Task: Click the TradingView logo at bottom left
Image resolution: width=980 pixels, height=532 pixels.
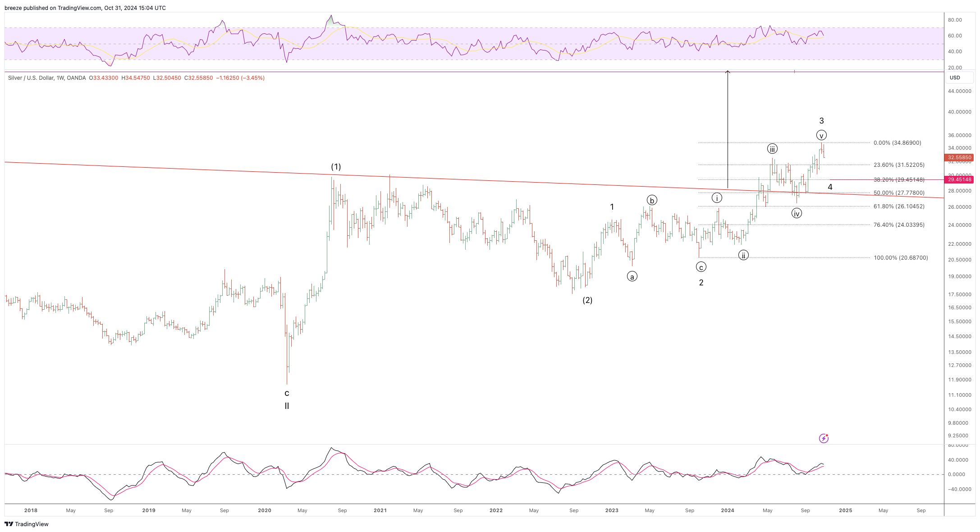Action: pyautogui.click(x=26, y=524)
